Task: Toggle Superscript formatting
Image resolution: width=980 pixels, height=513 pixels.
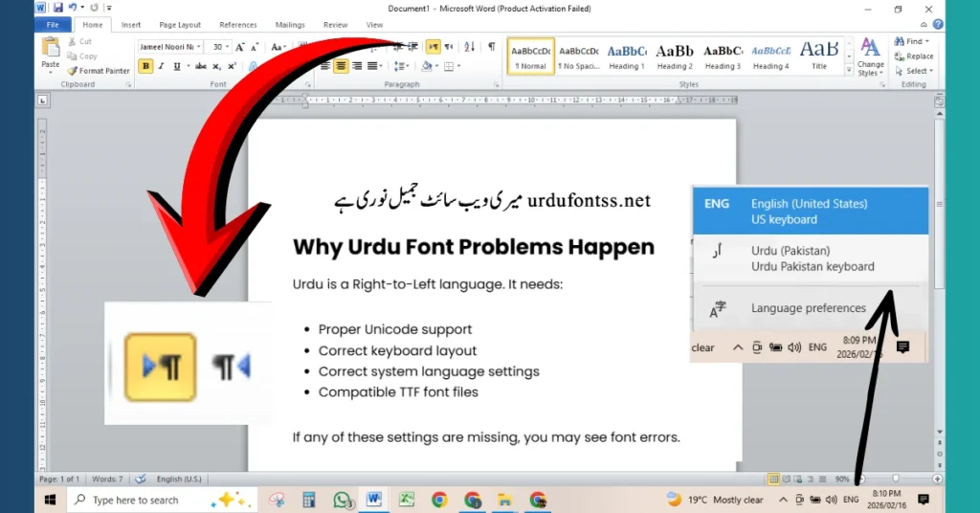Action: click(232, 66)
